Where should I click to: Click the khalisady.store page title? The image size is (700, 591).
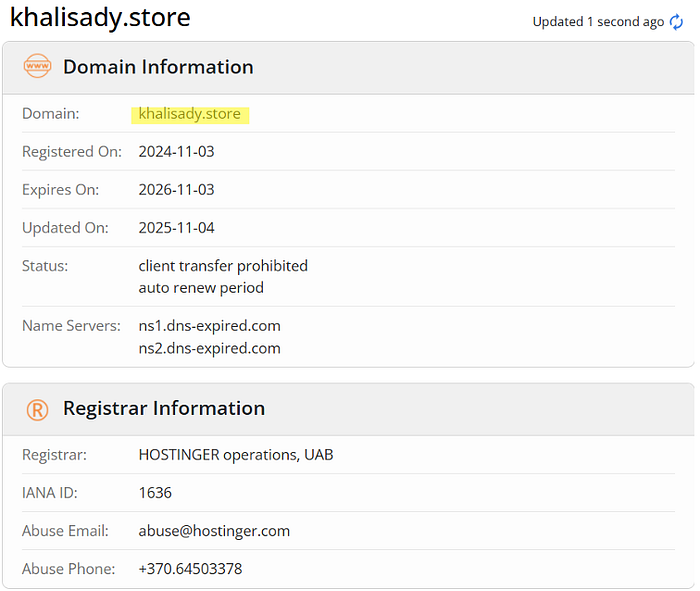[100, 18]
